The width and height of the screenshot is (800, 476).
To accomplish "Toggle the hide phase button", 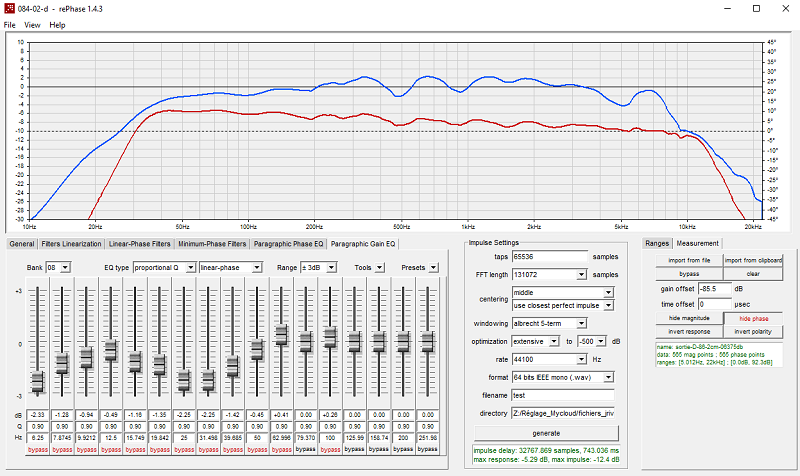I will point(753,318).
